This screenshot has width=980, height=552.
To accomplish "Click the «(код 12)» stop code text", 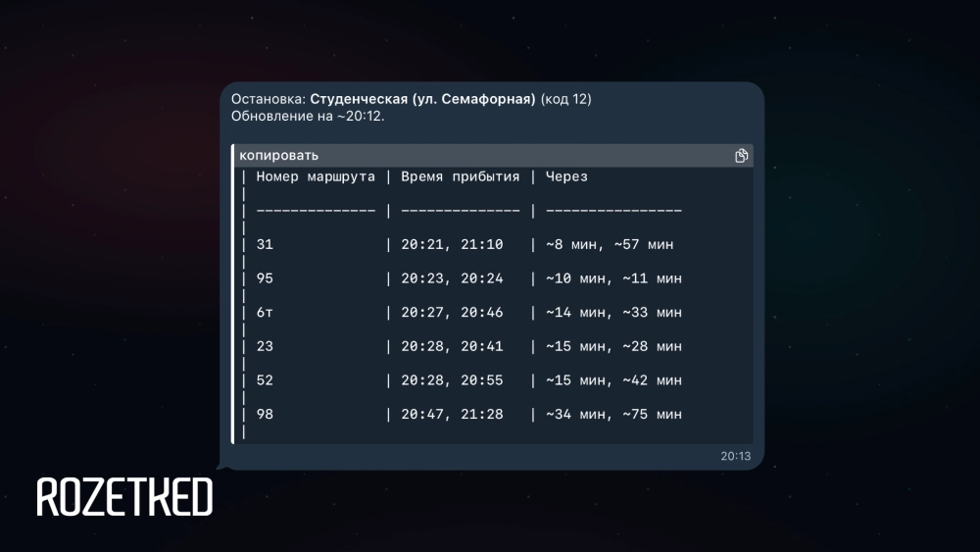I will [x=565, y=99].
